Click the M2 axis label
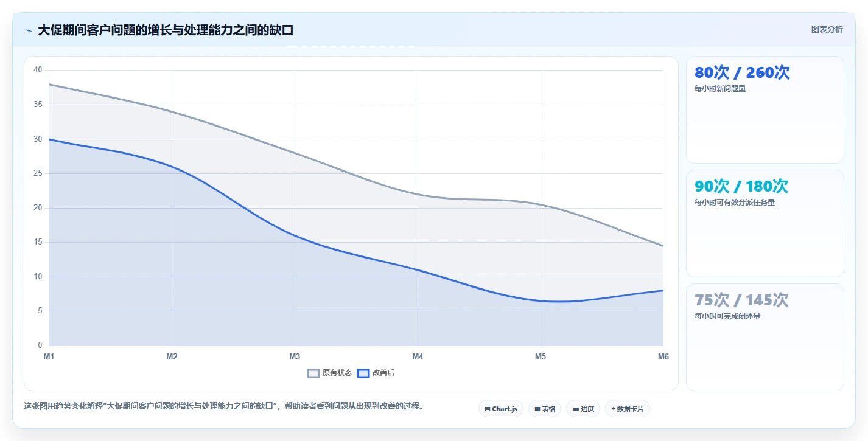 [172, 356]
